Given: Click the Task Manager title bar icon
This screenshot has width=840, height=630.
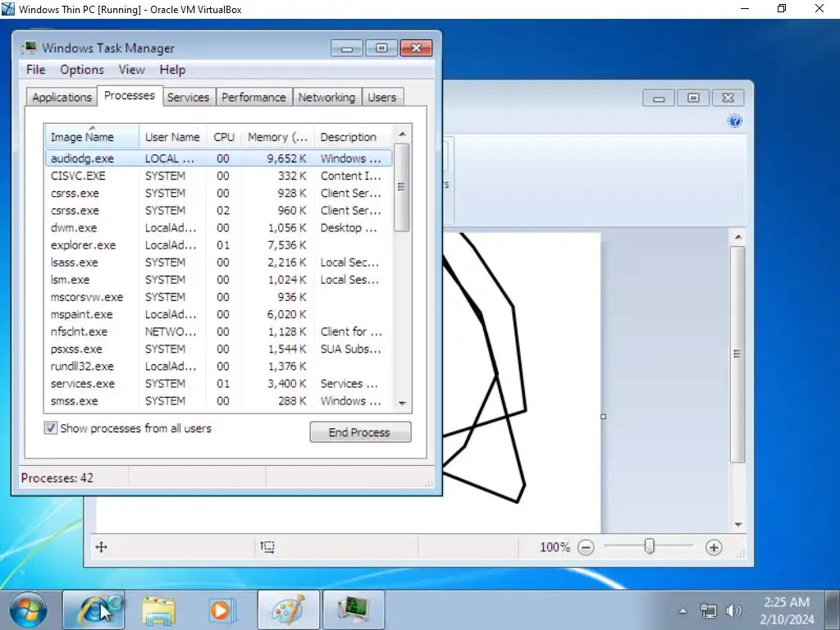Looking at the screenshot, I should [x=29, y=48].
